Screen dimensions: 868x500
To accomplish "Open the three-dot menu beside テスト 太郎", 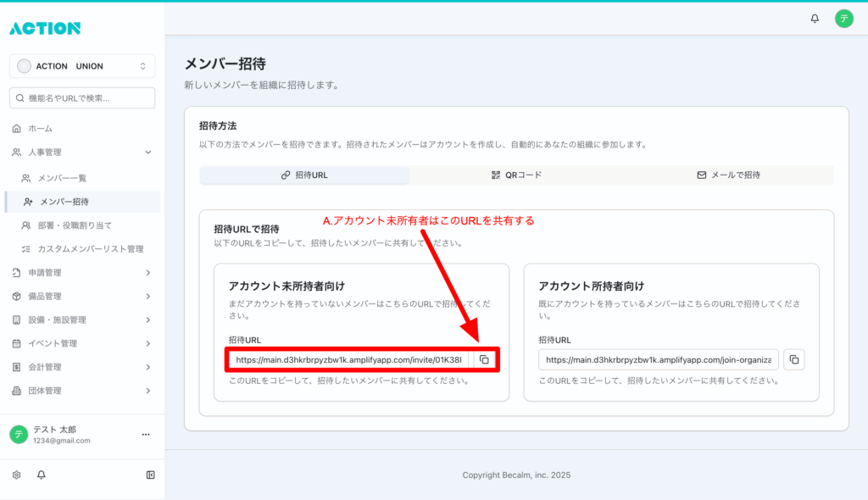I will click(x=145, y=435).
